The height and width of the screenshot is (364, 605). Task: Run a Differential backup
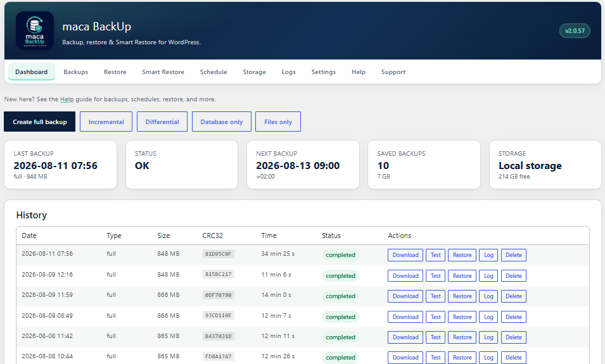click(x=162, y=122)
